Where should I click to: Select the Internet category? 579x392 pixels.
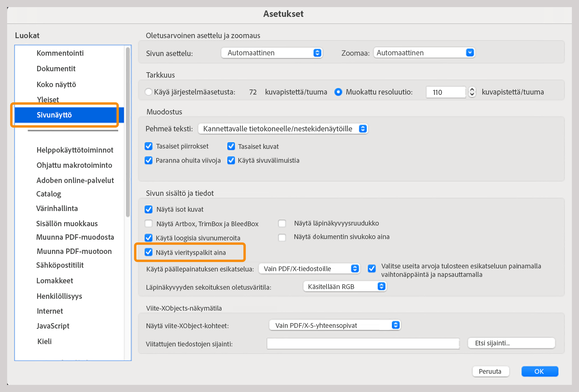pos(50,311)
